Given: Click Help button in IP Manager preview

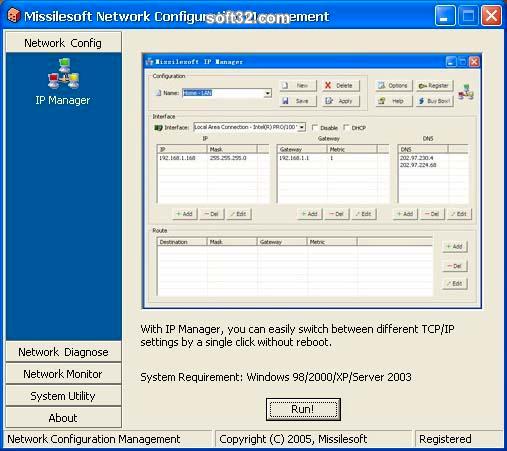Looking at the screenshot, I should 394,101.
